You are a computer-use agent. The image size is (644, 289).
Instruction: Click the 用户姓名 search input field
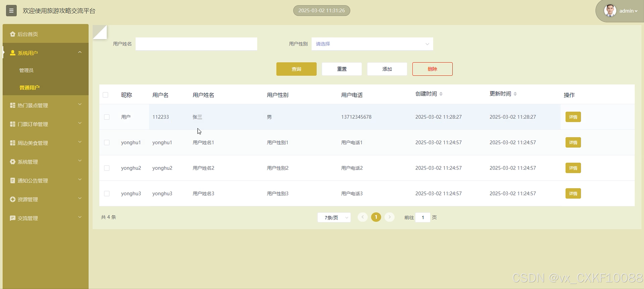[196, 44]
